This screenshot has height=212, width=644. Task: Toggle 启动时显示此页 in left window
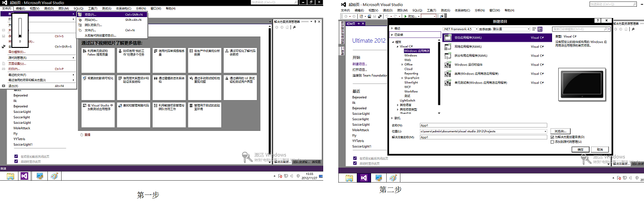[16, 161]
